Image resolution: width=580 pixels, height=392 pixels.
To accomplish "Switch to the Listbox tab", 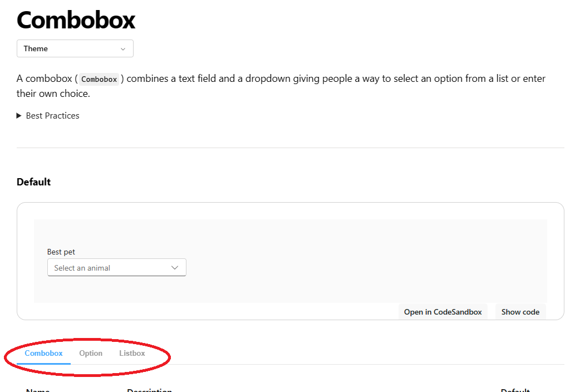I will click(131, 353).
